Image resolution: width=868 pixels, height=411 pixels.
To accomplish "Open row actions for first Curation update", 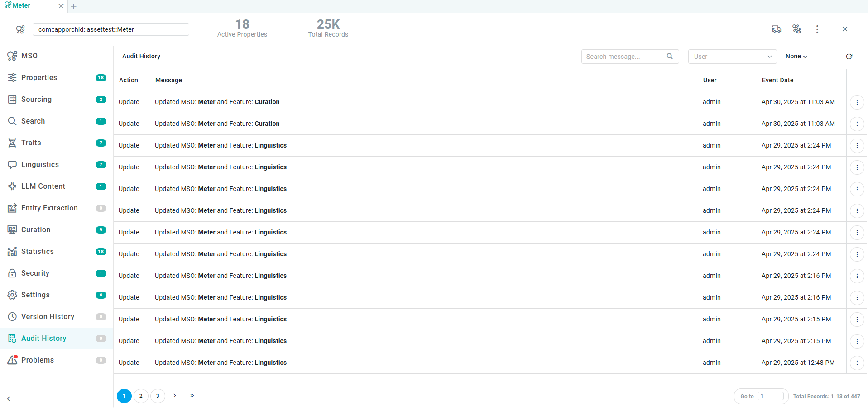I will pyautogui.click(x=857, y=102).
